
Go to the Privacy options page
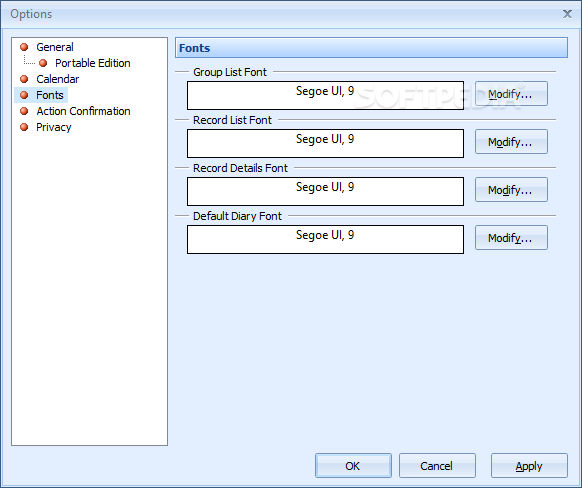coord(53,127)
